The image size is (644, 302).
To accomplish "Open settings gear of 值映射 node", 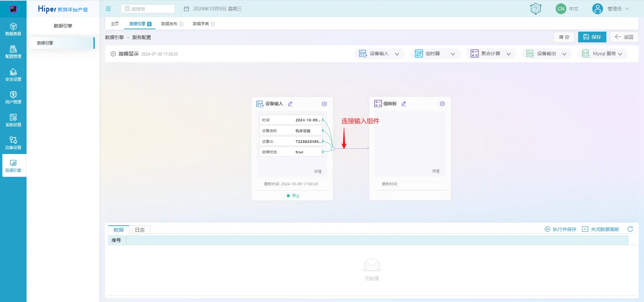I will (x=442, y=104).
